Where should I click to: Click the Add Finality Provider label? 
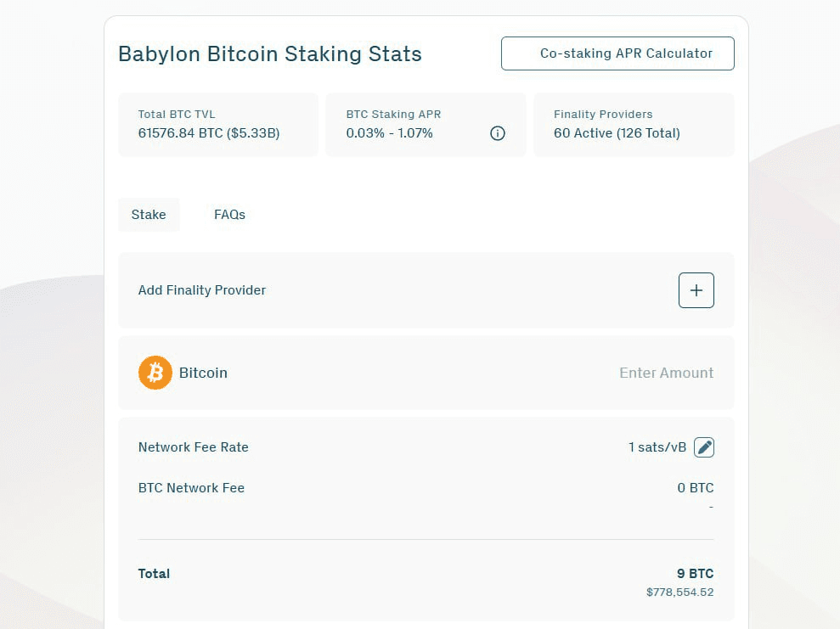pyautogui.click(x=202, y=290)
